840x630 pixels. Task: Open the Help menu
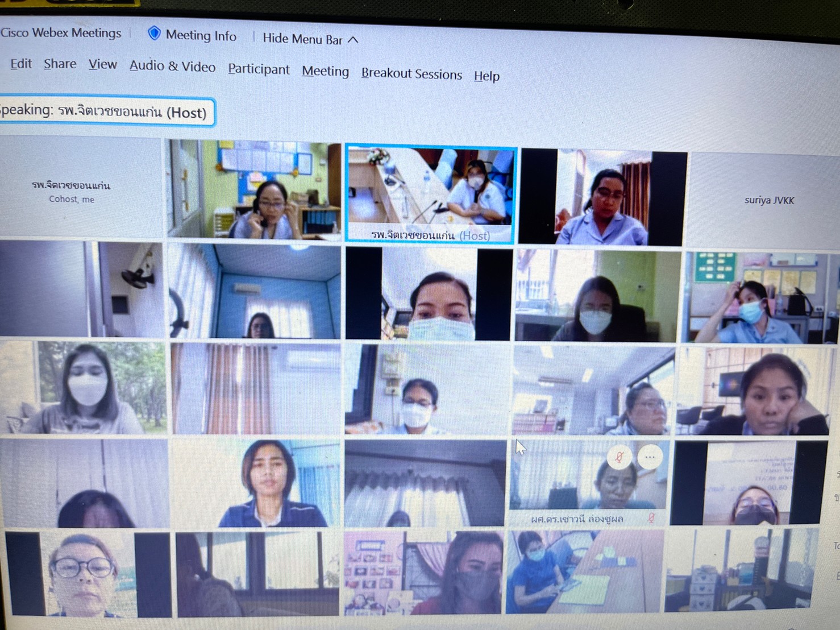(x=486, y=76)
